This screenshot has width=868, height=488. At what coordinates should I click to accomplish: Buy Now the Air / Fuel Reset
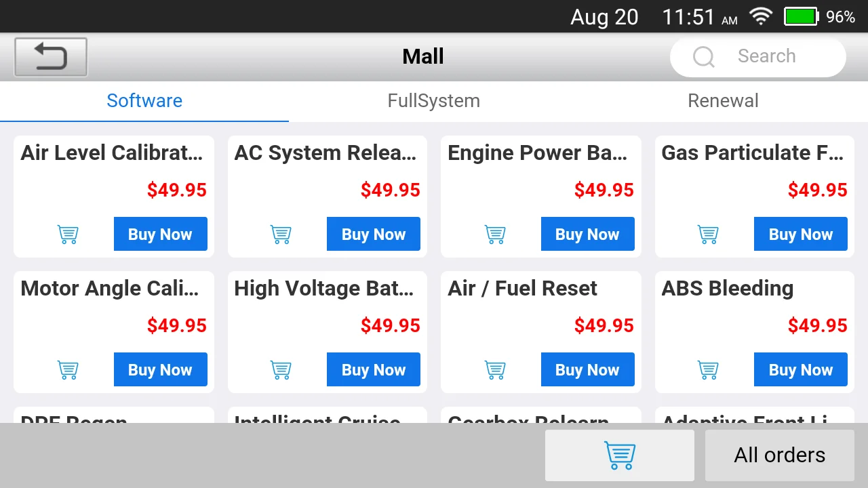click(587, 370)
